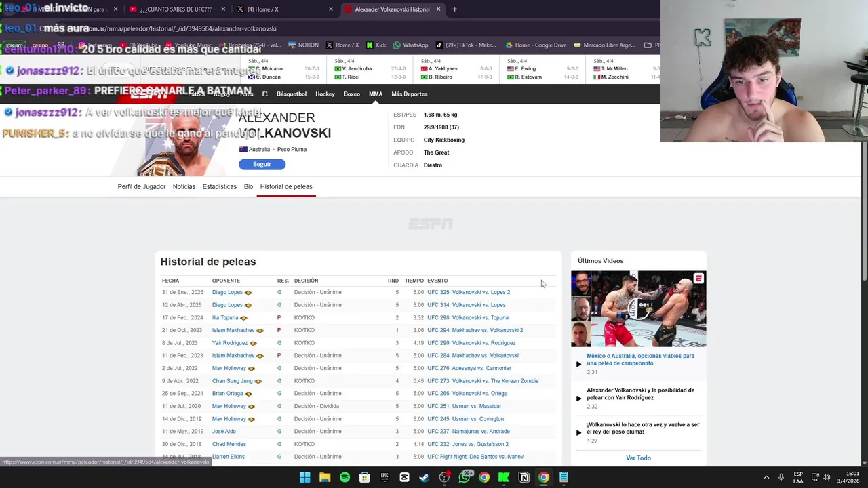Open a new browser tab
868x488 pixels.
pyautogui.click(x=454, y=9)
